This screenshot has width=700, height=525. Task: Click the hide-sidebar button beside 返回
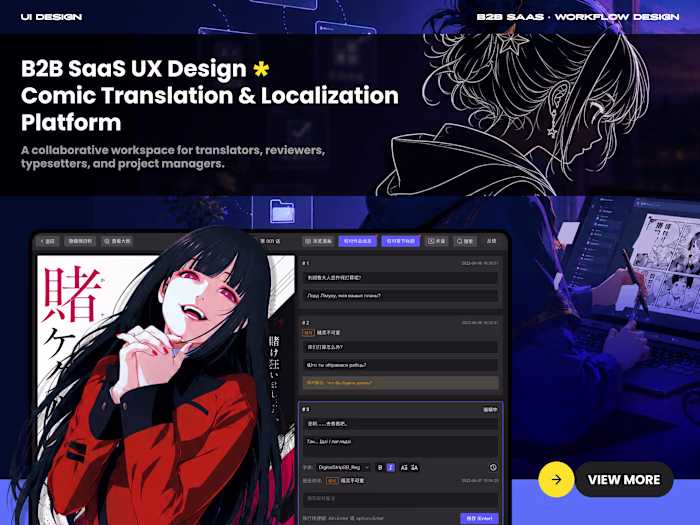pyautogui.click(x=80, y=241)
